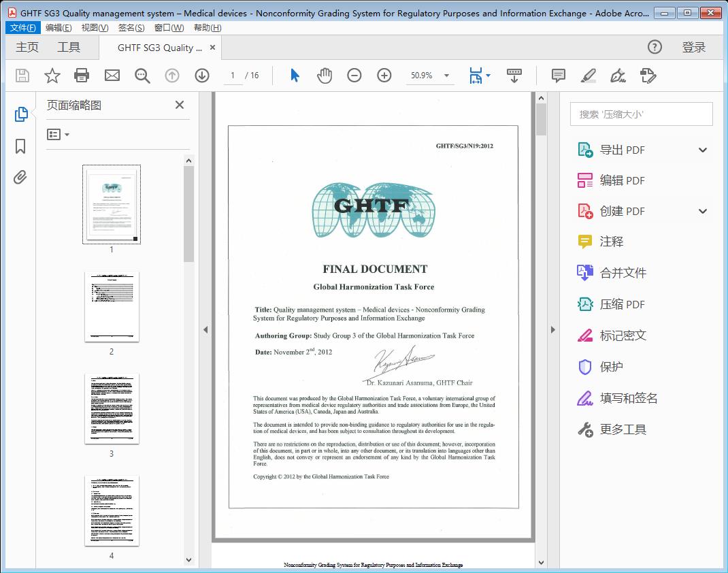Go to the next page arrow

tap(202, 76)
